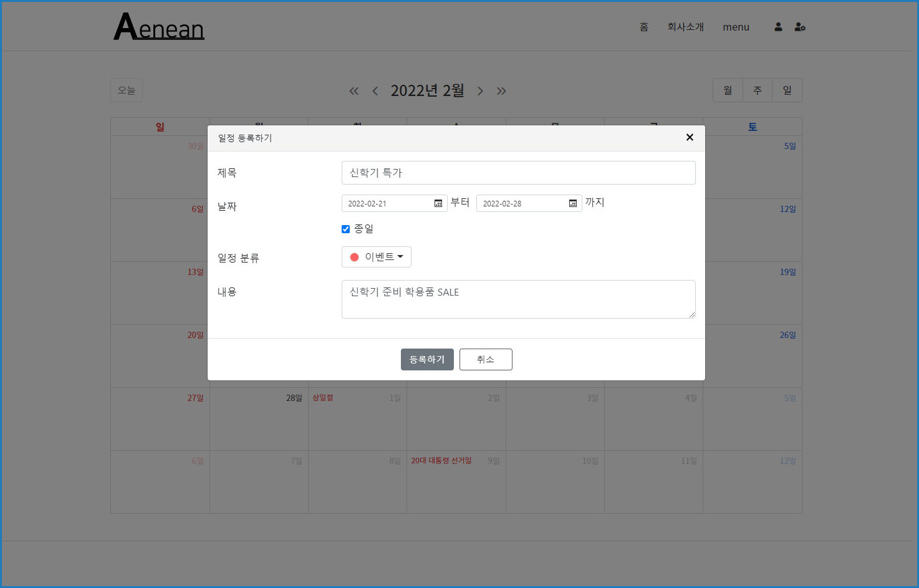The height and width of the screenshot is (588, 919).
Task: Open the 회사소개 menu item
Action: [685, 27]
